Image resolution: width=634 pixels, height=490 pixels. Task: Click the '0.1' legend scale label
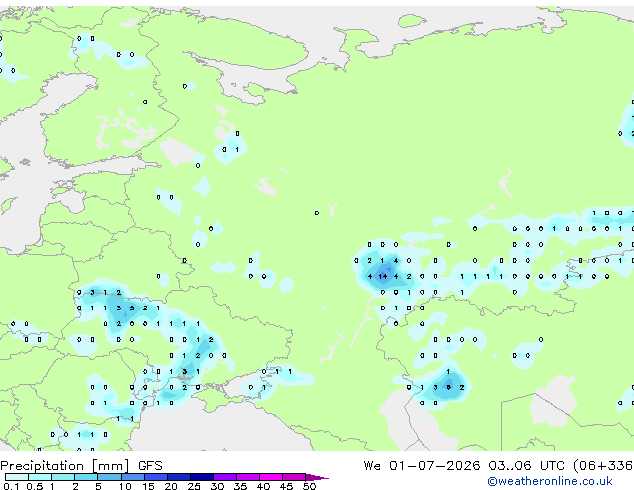click(x=11, y=486)
